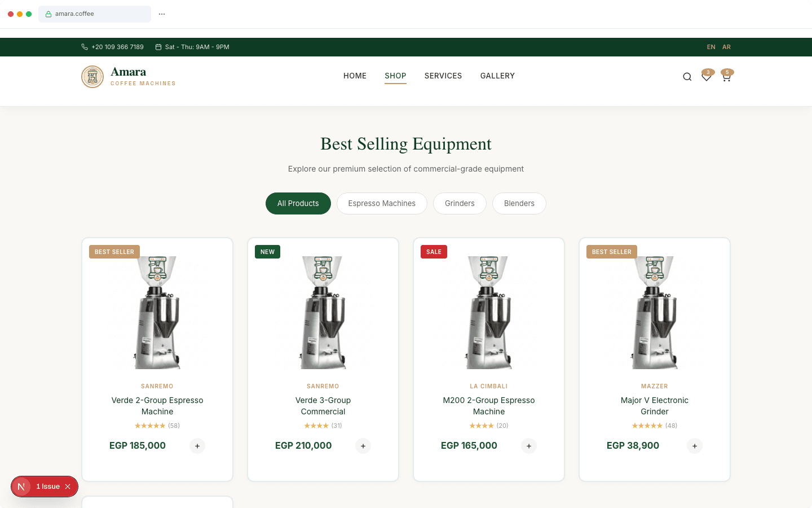Add Verde 2-Group Espresso Machine to cart
Image resolution: width=812 pixels, height=508 pixels.
tap(197, 446)
